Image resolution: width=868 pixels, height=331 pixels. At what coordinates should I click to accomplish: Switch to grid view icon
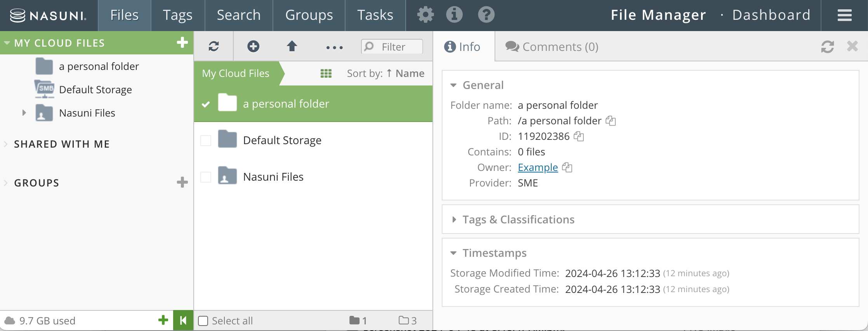point(326,73)
